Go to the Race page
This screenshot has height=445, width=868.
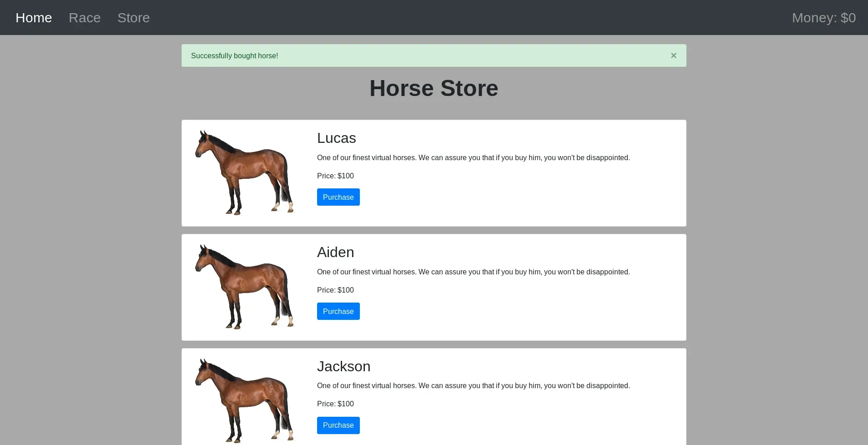pyautogui.click(x=85, y=18)
